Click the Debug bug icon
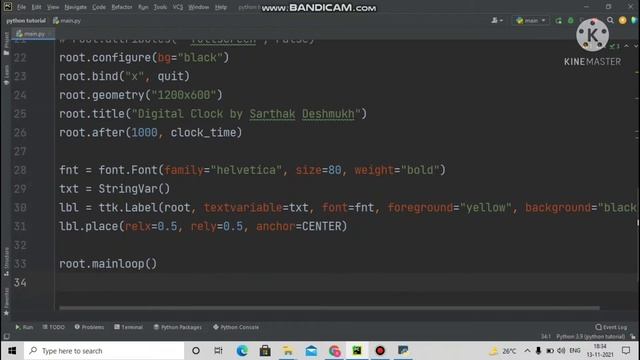The height and width of the screenshot is (360, 640). (x=571, y=20)
